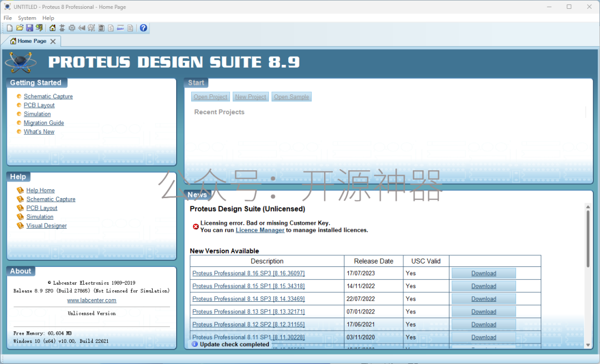Click the red licensing error icon
600x364 pixels.
[196, 227]
